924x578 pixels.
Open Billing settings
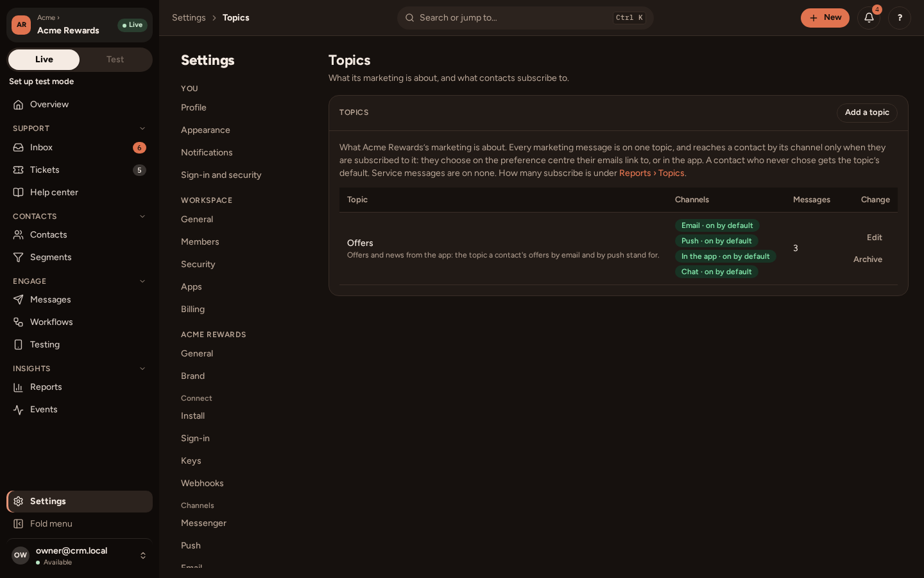pyautogui.click(x=193, y=310)
